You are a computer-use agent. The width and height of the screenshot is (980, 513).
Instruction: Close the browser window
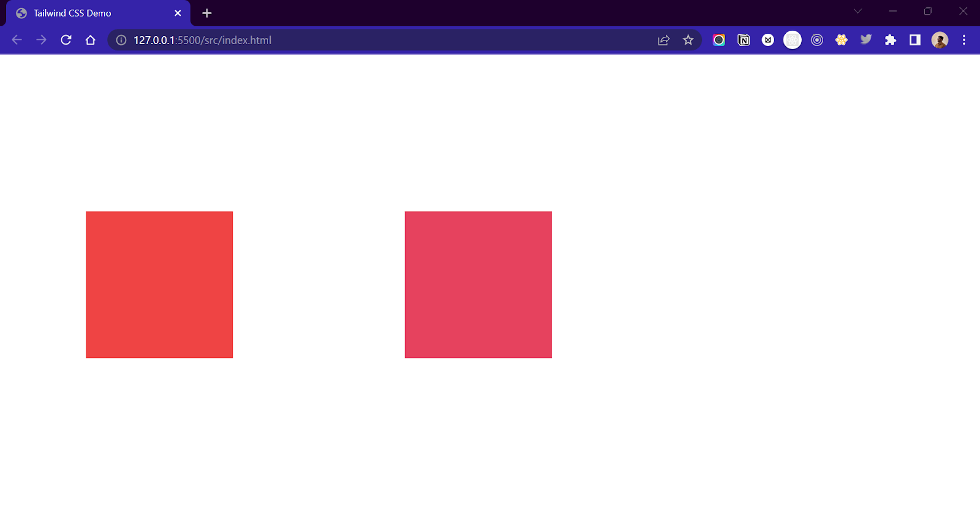point(963,11)
